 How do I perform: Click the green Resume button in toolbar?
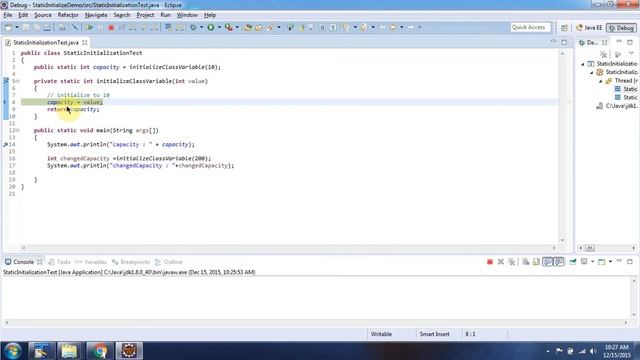(89, 27)
